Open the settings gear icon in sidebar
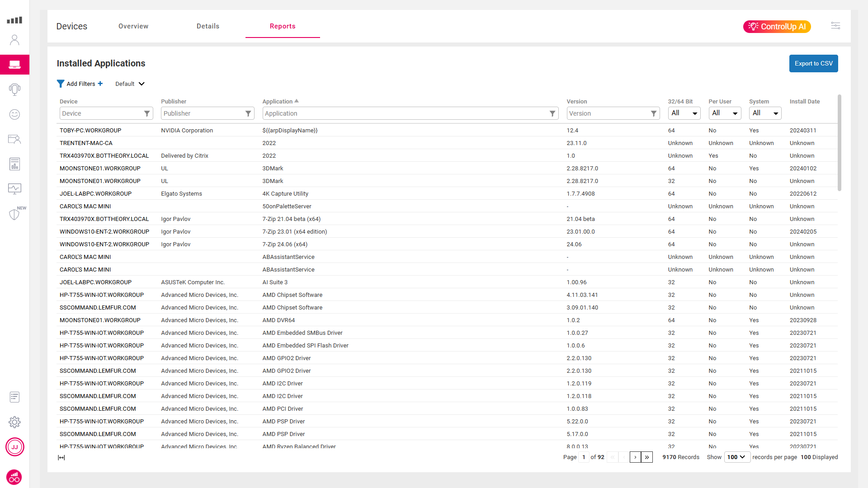Screen dimensions: 868x488 [x=14, y=422]
